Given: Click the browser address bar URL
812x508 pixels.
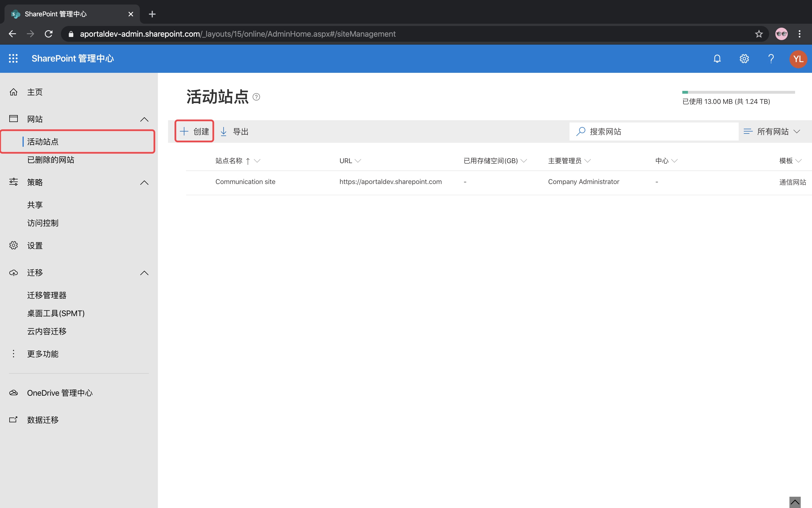Looking at the screenshot, I should click(x=238, y=34).
